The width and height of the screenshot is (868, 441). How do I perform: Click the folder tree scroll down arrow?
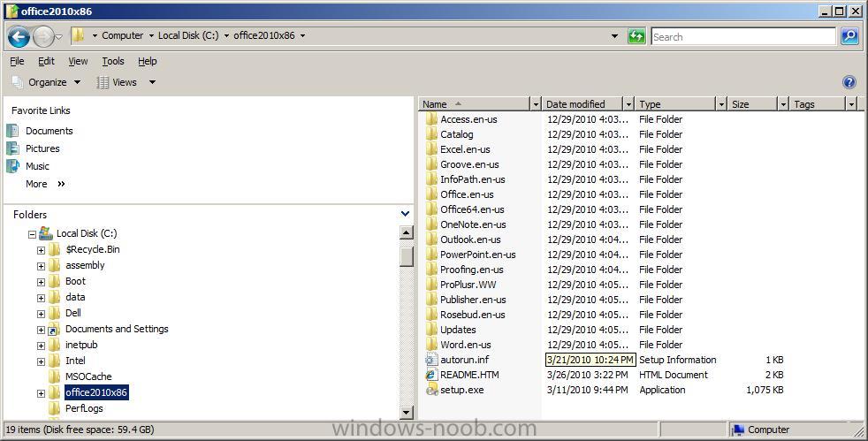tap(407, 412)
